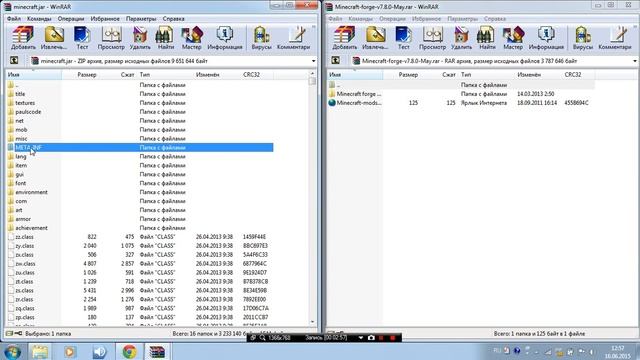
Task: Open Избранное menu in minecraft.jar window
Action: (x=105, y=19)
